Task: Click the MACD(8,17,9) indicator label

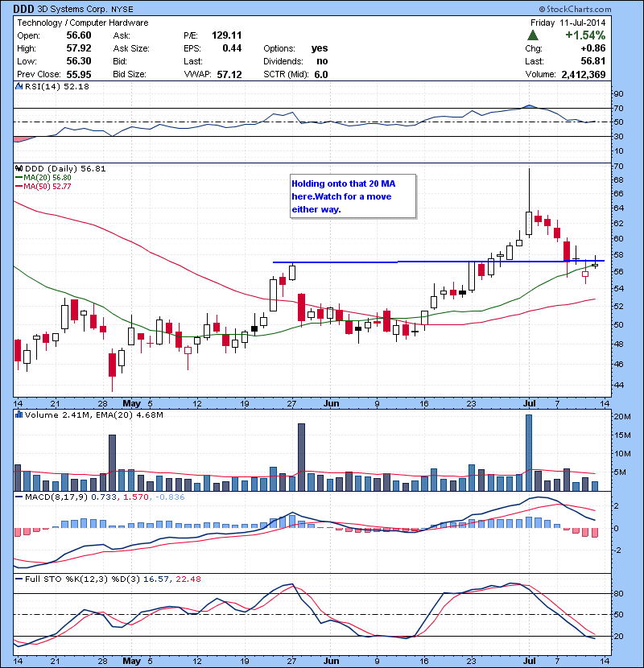Action: point(56,497)
